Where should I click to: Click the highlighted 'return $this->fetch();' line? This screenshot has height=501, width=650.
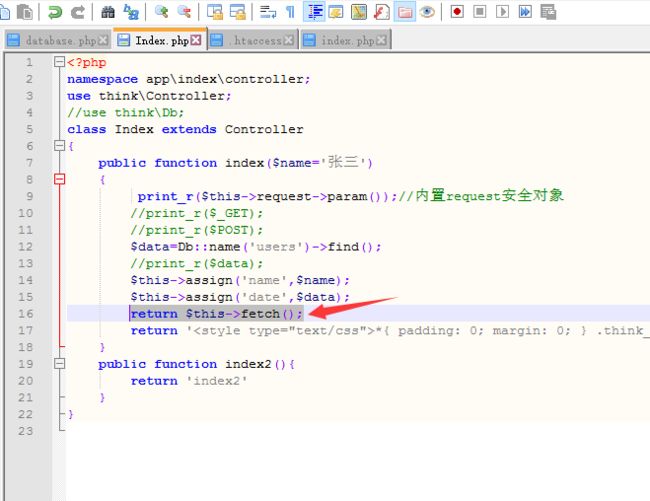click(217, 314)
